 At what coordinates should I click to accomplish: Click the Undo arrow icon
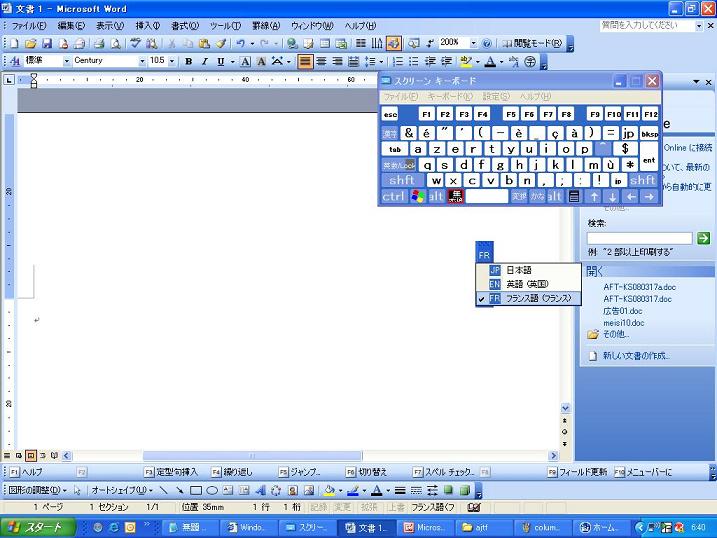pos(241,43)
